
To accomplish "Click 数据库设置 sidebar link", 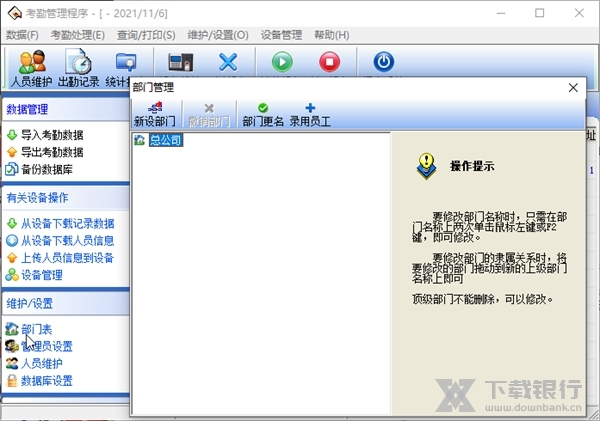I will point(47,381).
